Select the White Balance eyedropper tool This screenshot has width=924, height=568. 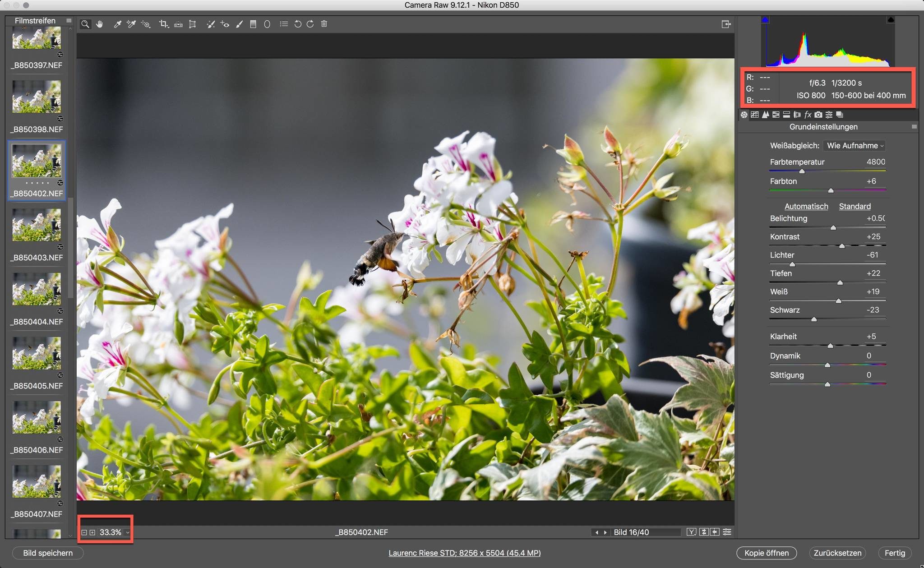pos(117,24)
